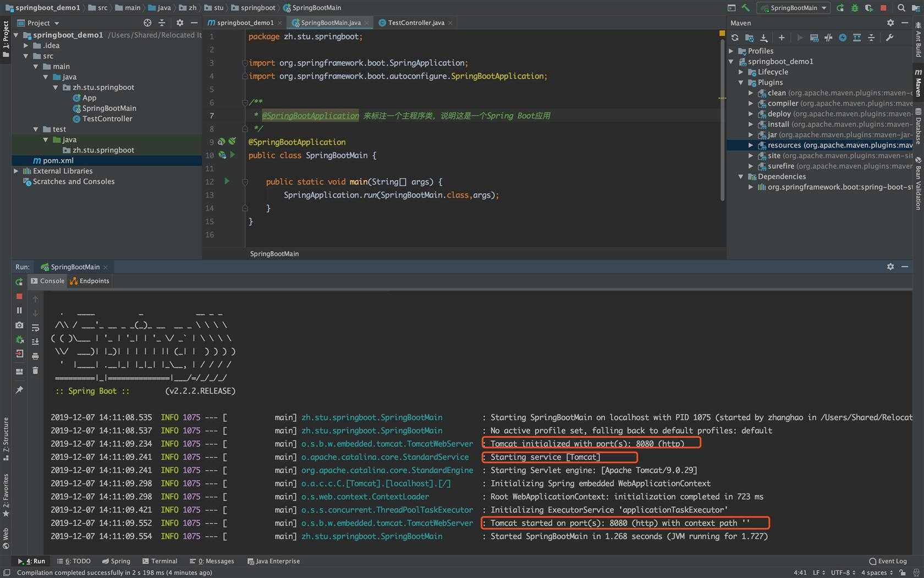Restore layout icon in the Run panel
The width and height of the screenshot is (924, 578).
point(19,372)
